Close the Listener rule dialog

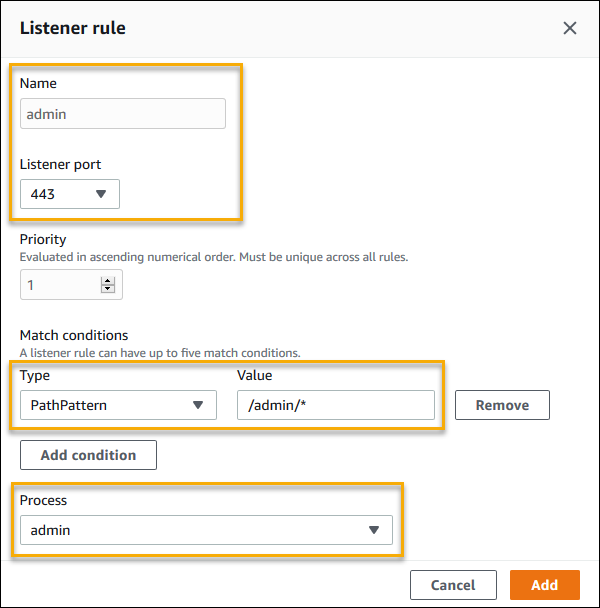click(570, 28)
